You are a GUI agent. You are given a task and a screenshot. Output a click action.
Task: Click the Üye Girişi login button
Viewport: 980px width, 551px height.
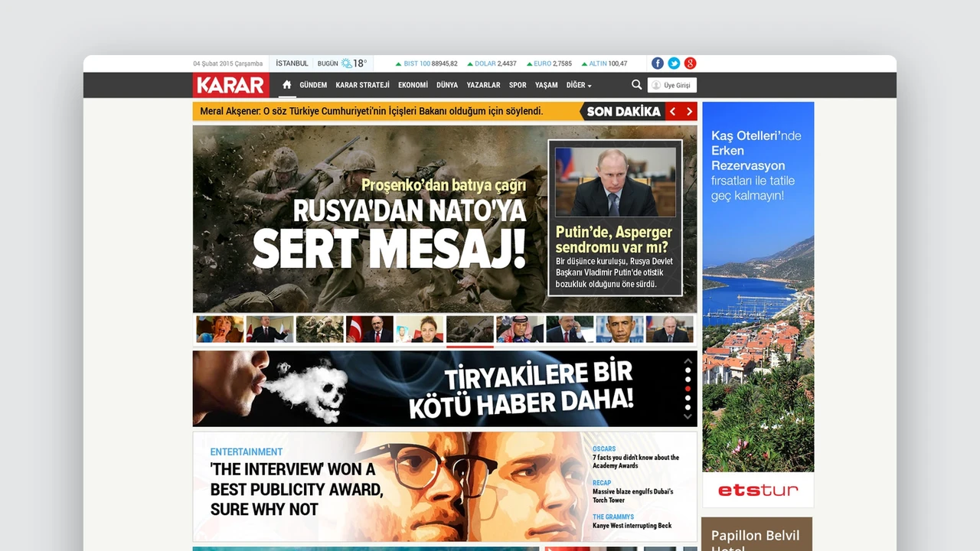click(672, 86)
